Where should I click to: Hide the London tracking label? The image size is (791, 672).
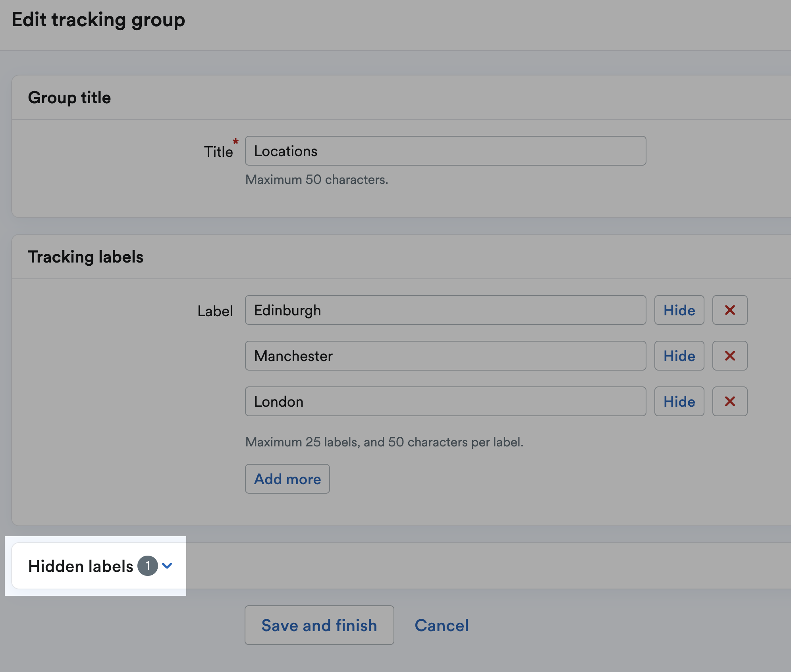click(679, 402)
